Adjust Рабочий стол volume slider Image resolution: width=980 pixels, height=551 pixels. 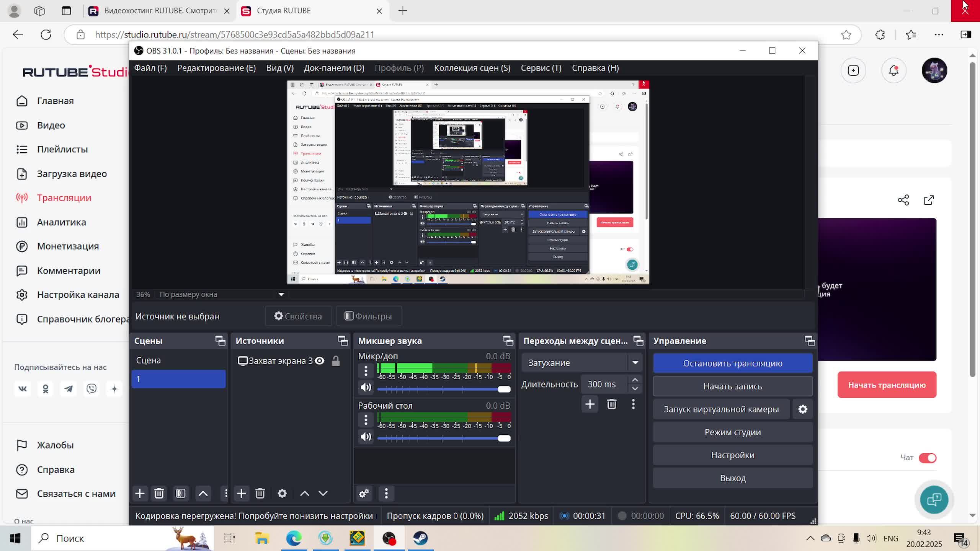point(444,438)
